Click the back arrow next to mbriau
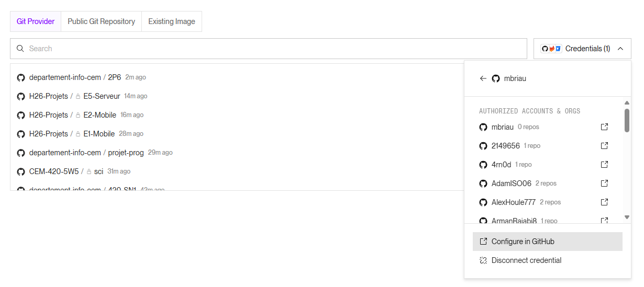The height and width of the screenshot is (287, 644). tap(483, 78)
